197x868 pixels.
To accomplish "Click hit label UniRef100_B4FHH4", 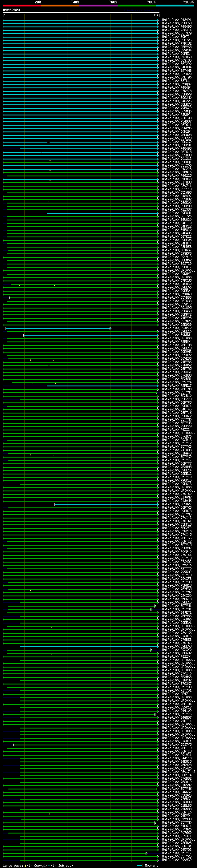I will tap(177, 67).
